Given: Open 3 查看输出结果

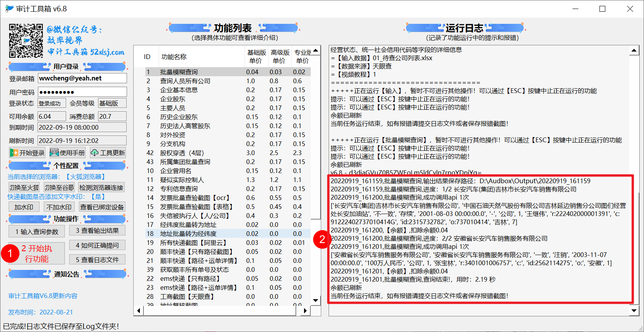Looking at the screenshot, I should pos(97,230).
